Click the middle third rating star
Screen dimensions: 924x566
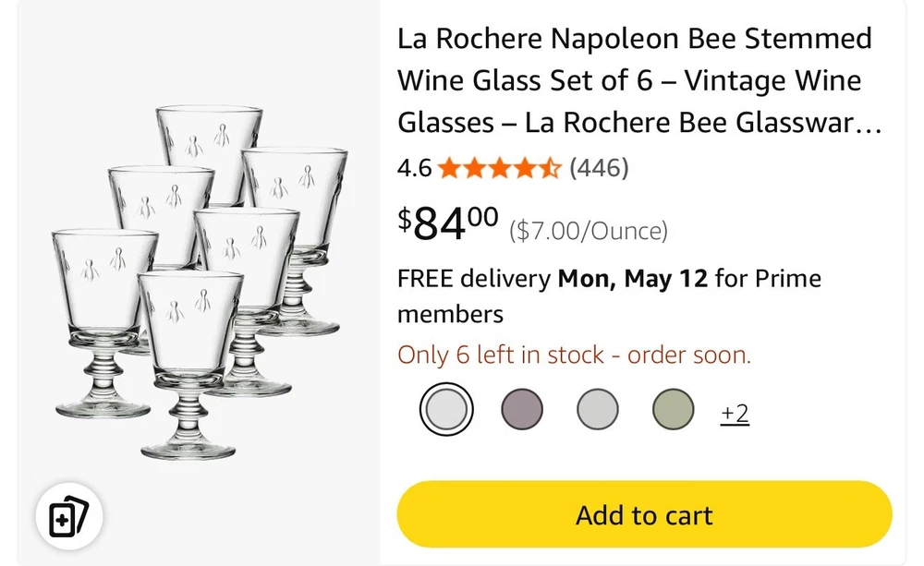pyautogui.click(x=500, y=168)
